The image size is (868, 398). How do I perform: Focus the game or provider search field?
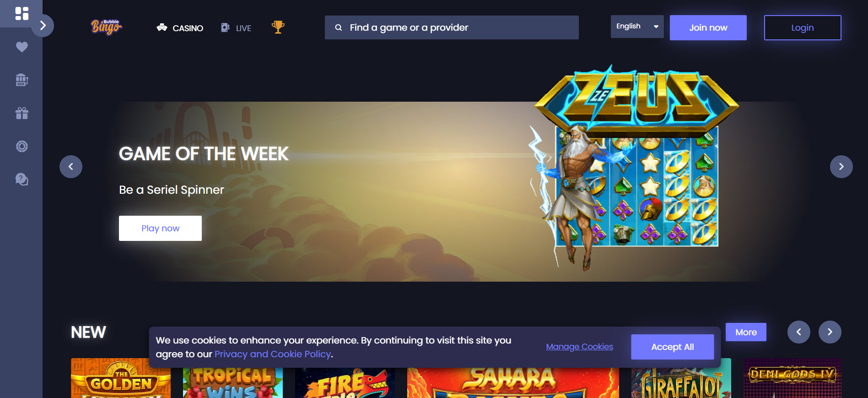coord(452,27)
